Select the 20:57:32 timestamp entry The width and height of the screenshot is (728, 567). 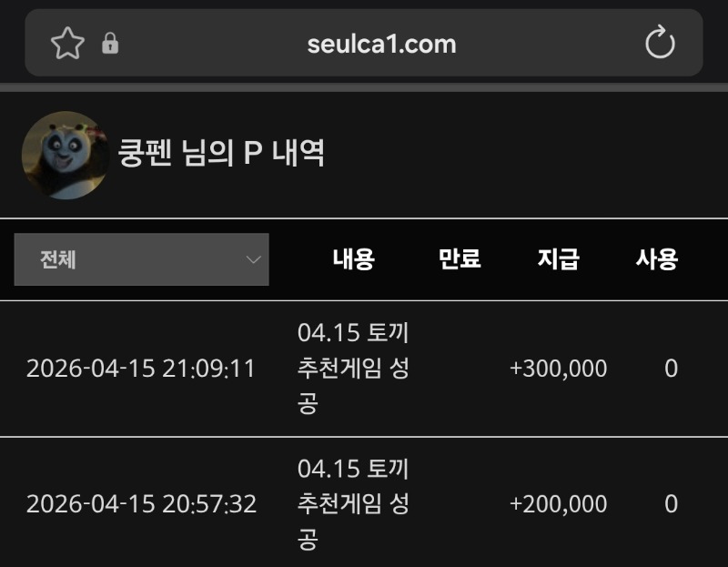pos(141,503)
